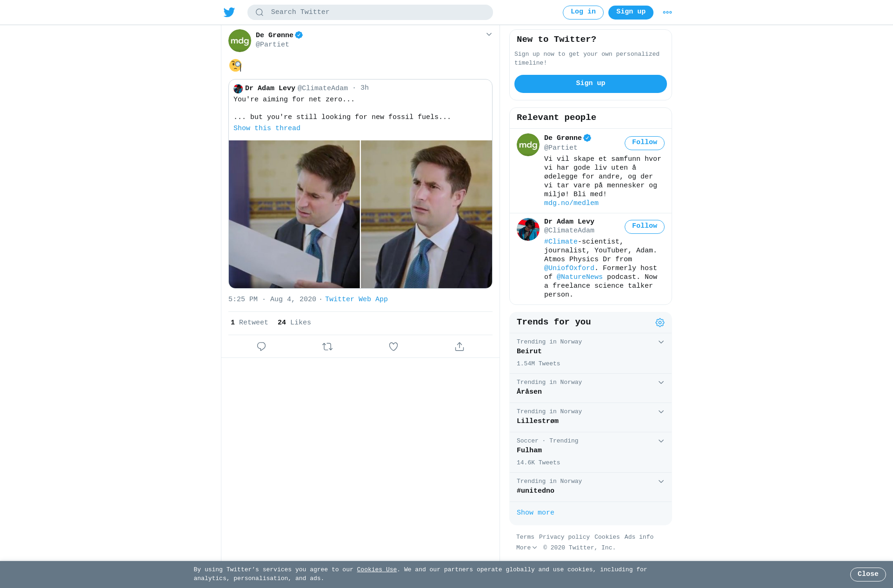Screen dimensions: 893x588
Task: Click the Log in button
Action: point(583,13)
